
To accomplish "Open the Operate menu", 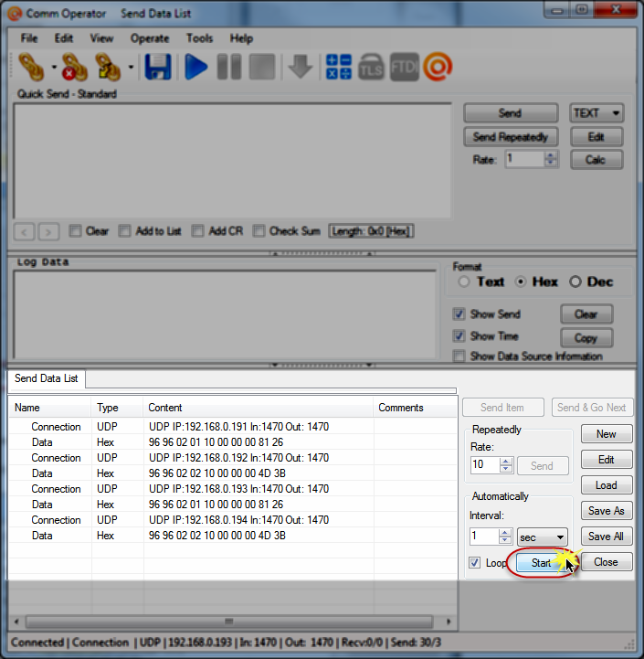I will coord(150,38).
